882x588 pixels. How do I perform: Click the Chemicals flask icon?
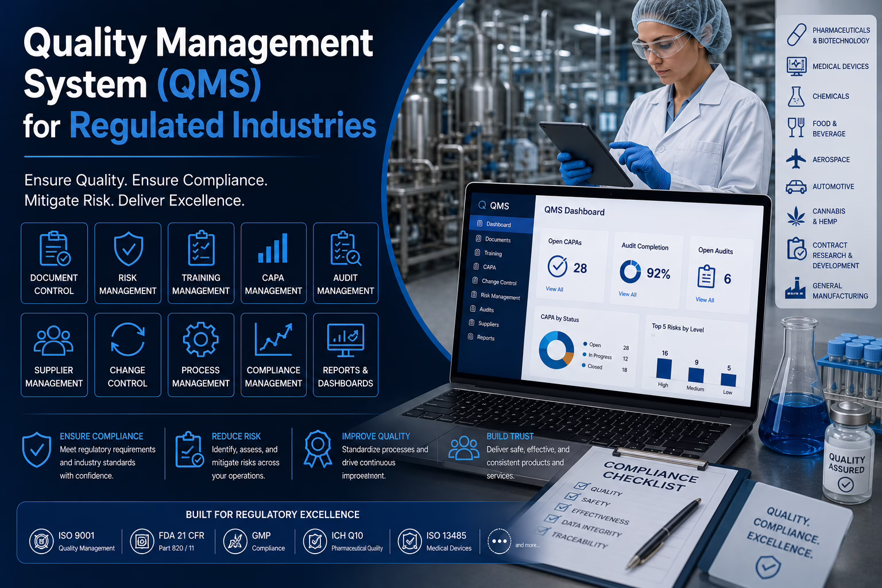coord(796,96)
